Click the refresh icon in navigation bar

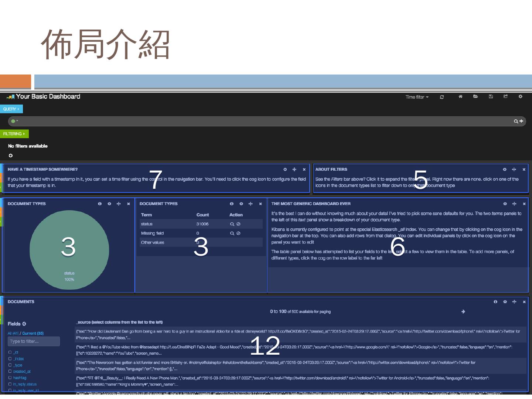[441, 97]
